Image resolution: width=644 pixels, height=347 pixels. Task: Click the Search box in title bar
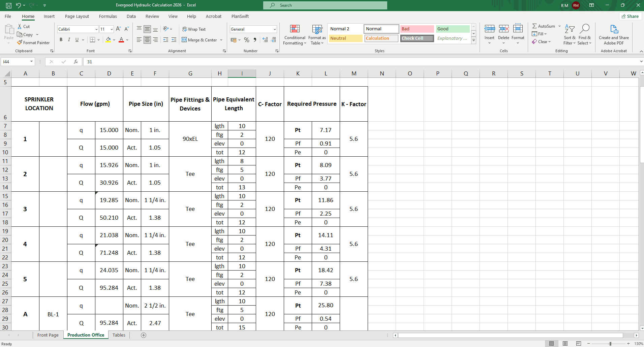[325, 5]
